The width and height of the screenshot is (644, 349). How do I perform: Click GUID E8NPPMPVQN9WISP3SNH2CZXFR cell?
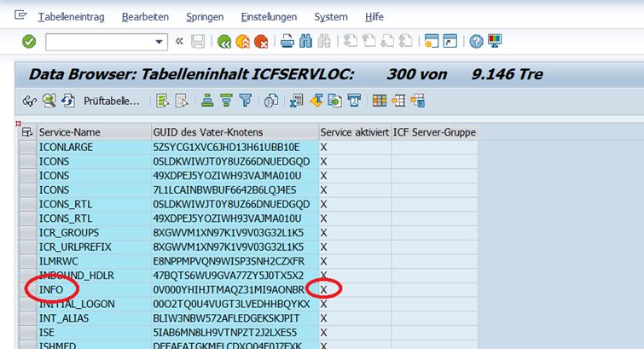click(235, 261)
